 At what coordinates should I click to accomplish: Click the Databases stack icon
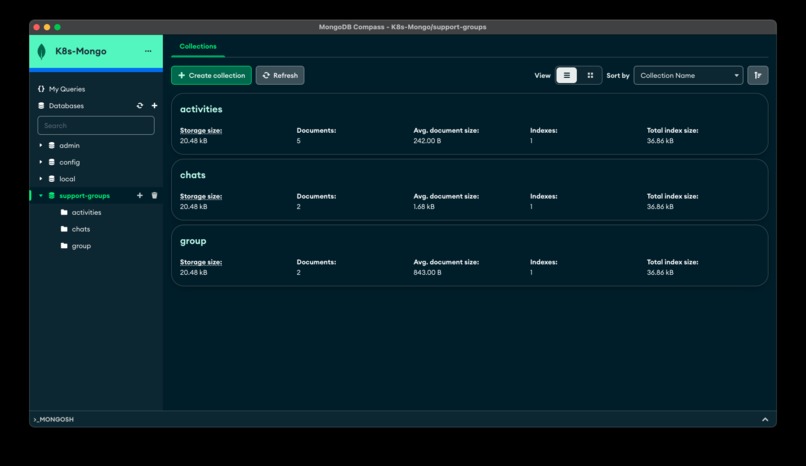pyautogui.click(x=41, y=106)
